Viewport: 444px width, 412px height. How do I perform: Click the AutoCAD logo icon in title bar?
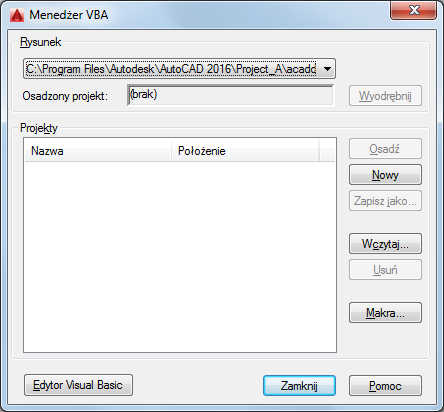17,15
